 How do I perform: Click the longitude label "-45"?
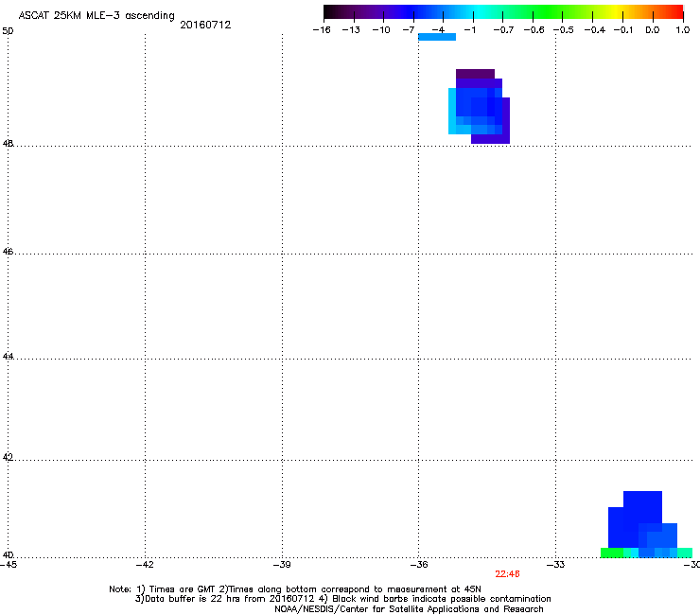pos(9,565)
